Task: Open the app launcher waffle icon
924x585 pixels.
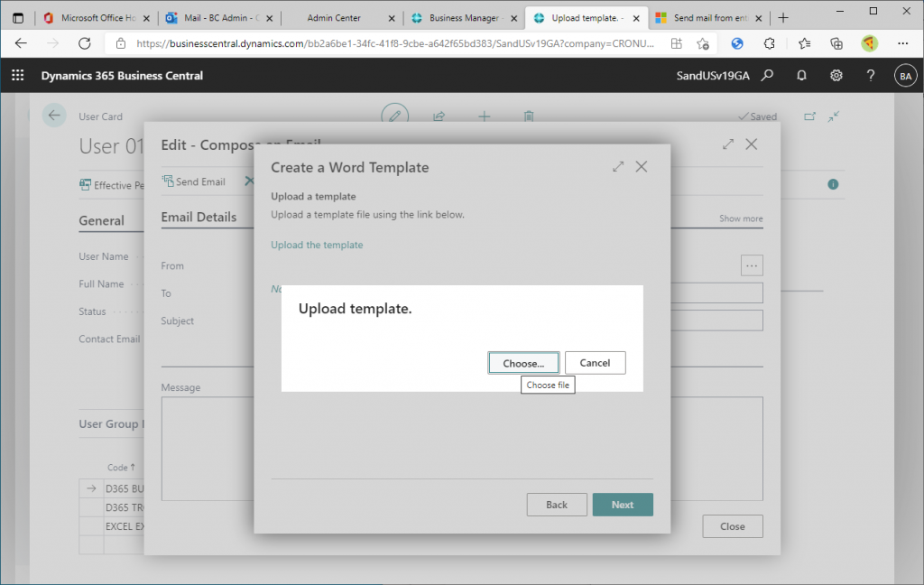Action: [18, 76]
